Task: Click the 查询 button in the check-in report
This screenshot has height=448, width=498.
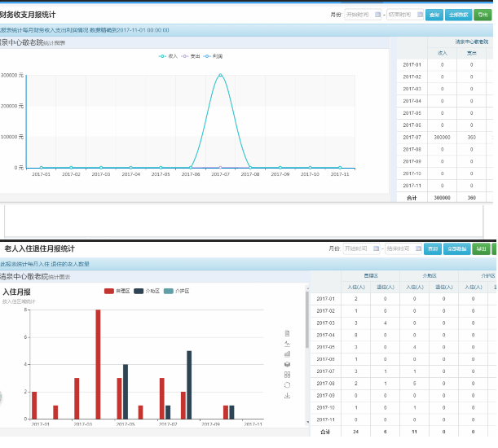Action: [x=433, y=248]
